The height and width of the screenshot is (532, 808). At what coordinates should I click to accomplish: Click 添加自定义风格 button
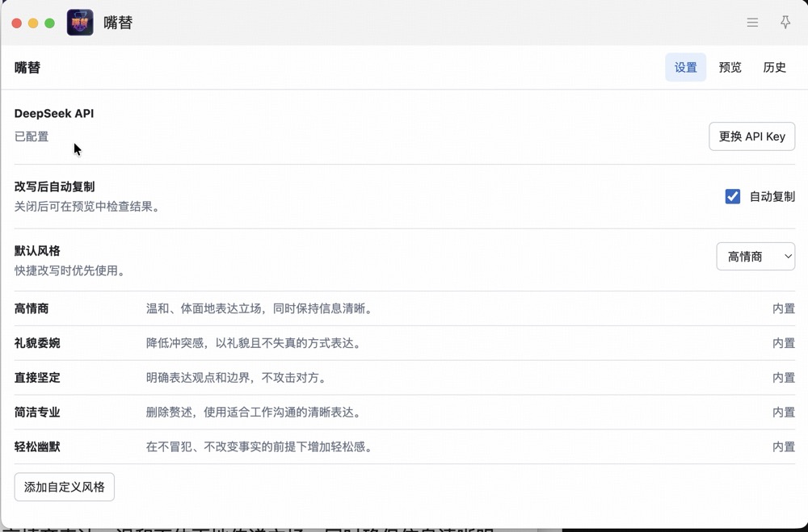pyautogui.click(x=65, y=487)
